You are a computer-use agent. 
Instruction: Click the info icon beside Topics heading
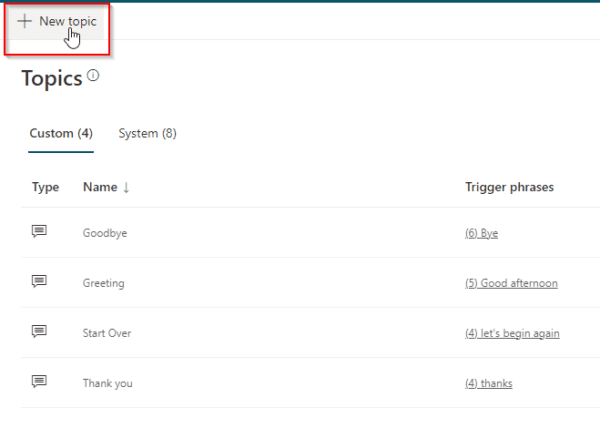click(x=93, y=75)
